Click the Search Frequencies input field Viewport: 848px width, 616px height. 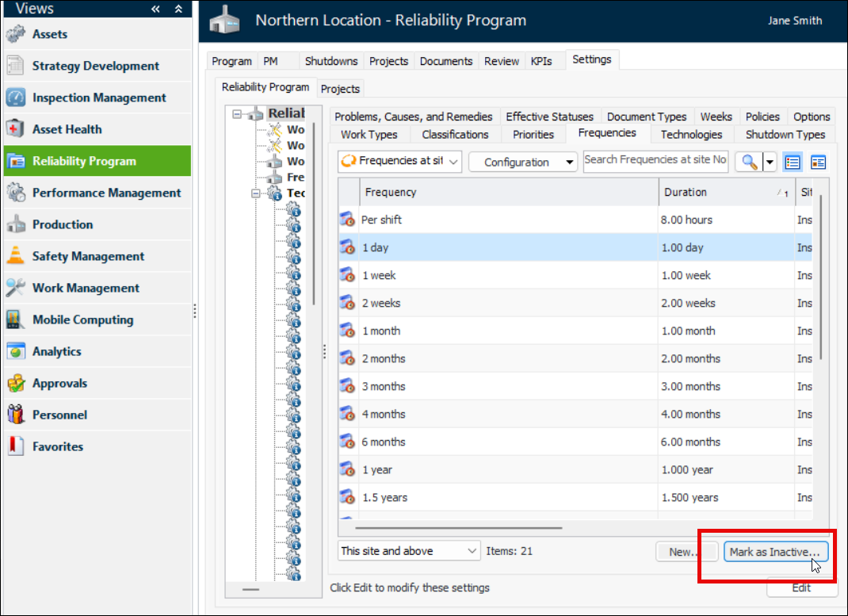tap(655, 160)
